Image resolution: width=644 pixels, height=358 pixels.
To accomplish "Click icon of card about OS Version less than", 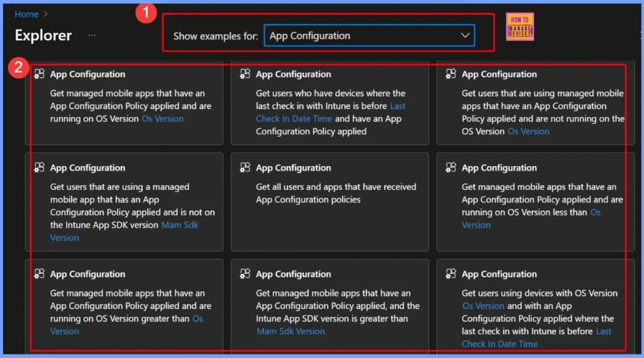I will point(451,168).
